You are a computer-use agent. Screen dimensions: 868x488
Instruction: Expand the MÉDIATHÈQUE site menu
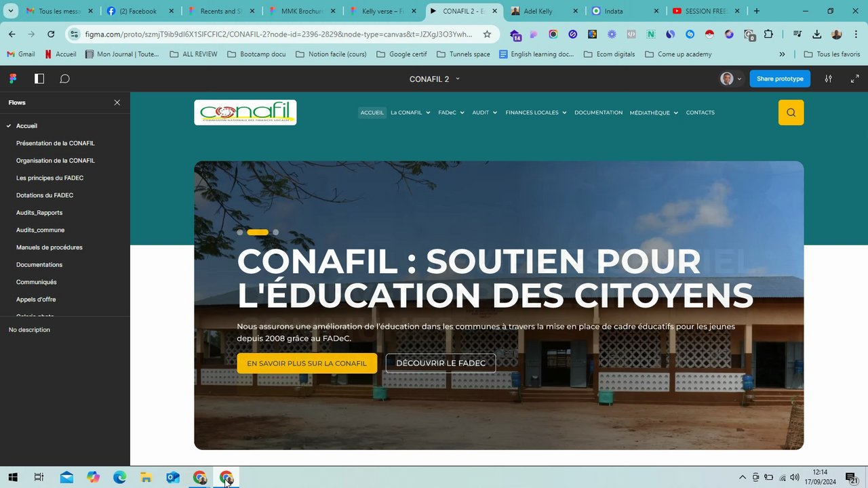(654, 113)
